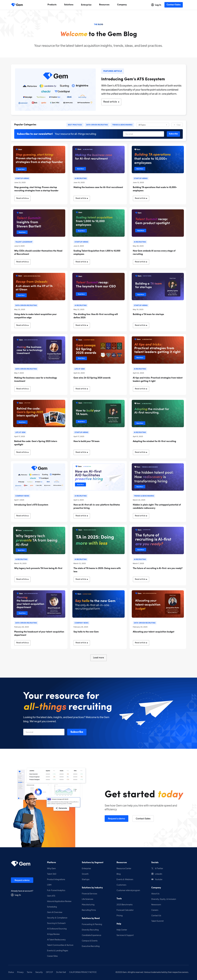
Task: Open the Careers footer link
Action: coord(155,910)
